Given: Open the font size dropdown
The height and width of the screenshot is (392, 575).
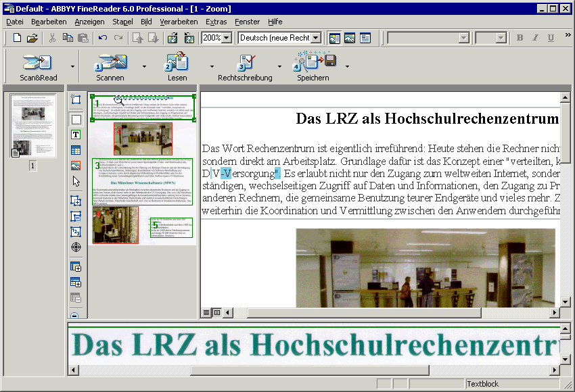Looking at the screenshot, I should click(x=501, y=38).
